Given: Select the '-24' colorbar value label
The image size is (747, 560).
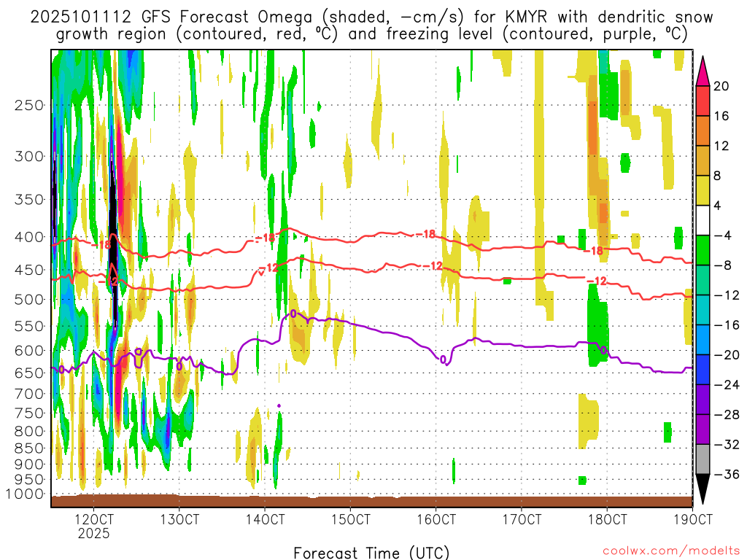Looking at the screenshot, I should coord(727,385).
